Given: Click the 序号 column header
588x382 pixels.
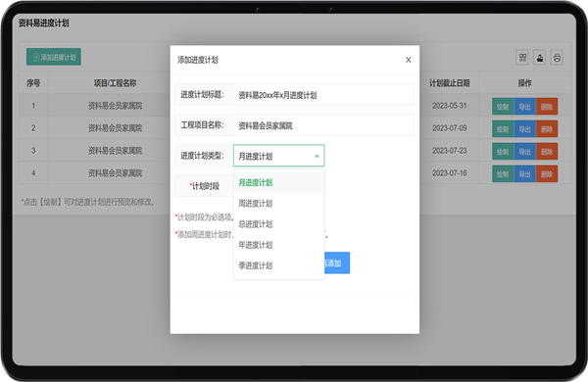Looking at the screenshot, I should [33, 83].
